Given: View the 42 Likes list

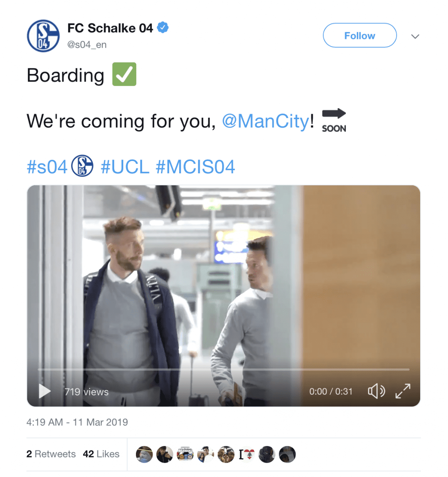Looking at the screenshot, I should pyautogui.click(x=101, y=454).
